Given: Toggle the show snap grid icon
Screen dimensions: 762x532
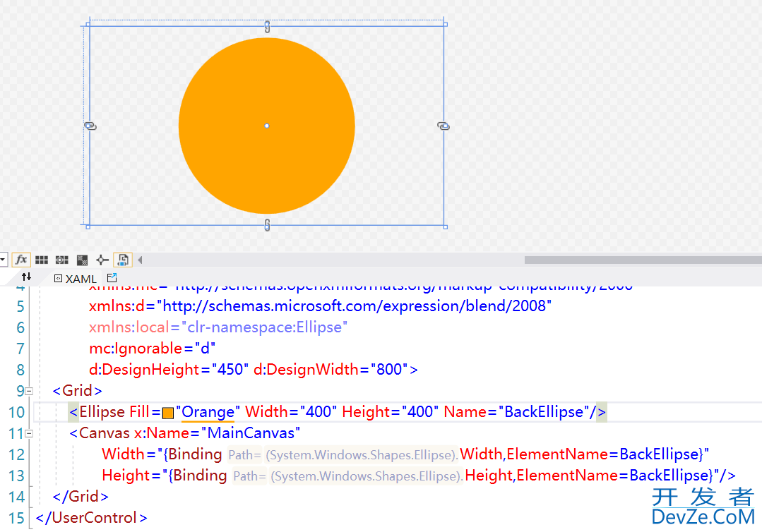Looking at the screenshot, I should pyautogui.click(x=42, y=260).
